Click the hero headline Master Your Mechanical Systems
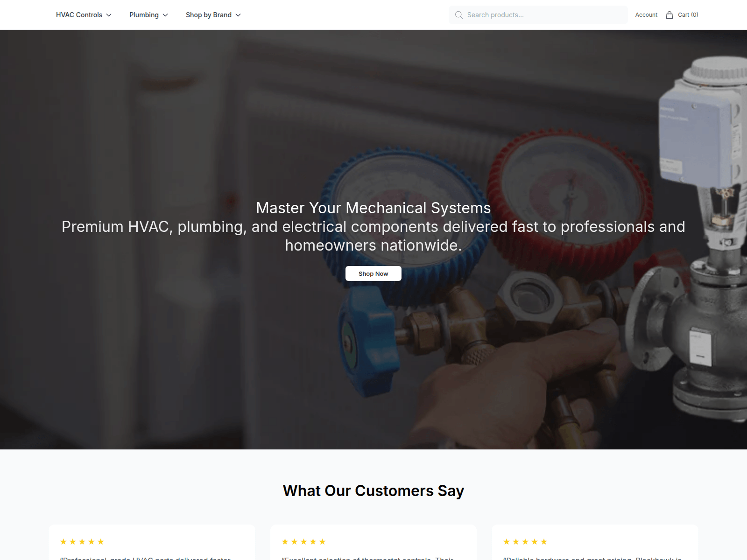Screen dimensions: 747x560 point(373,208)
